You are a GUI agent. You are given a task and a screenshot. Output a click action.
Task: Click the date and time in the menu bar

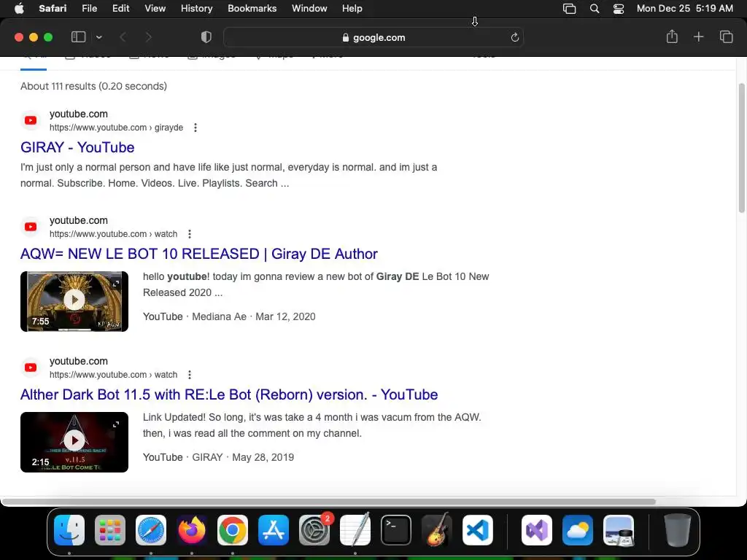point(684,9)
